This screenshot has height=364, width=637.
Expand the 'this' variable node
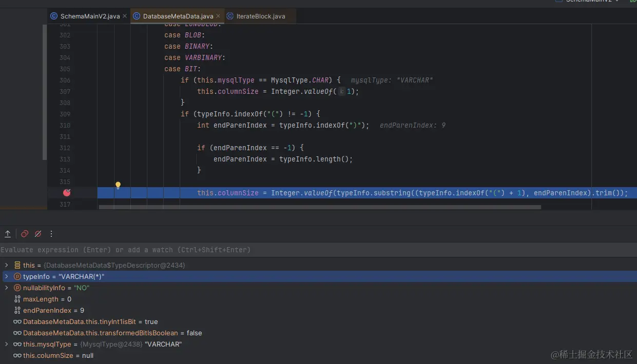(6, 265)
